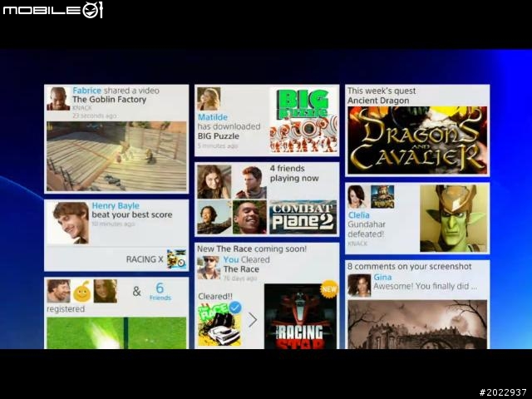The image size is (532, 399).
Task: Click the NEW badge on Racing Star
Action: pos(329,289)
